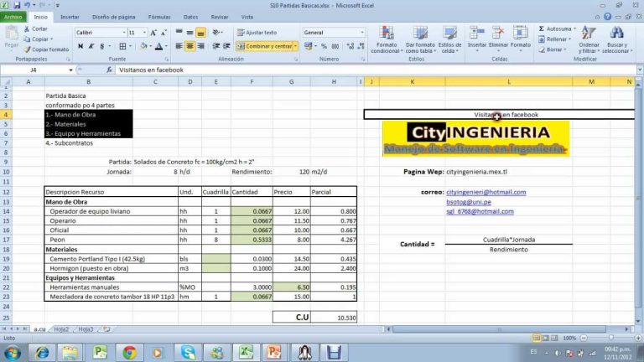The image size is (644, 362).
Task: Click the zoom slider in status bar
Action: pyautogui.click(x=606, y=338)
